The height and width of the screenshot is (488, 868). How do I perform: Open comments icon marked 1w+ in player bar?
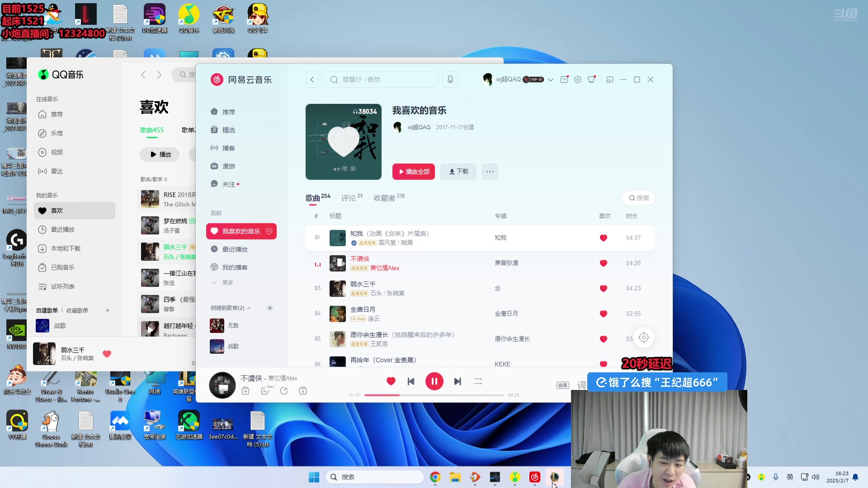point(265,391)
